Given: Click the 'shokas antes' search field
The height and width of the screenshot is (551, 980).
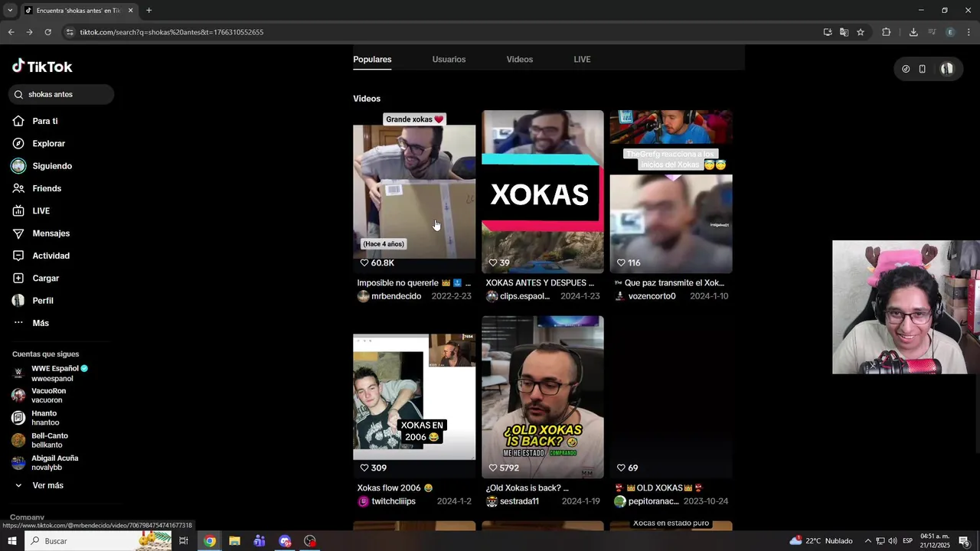Looking at the screenshot, I should [x=61, y=94].
